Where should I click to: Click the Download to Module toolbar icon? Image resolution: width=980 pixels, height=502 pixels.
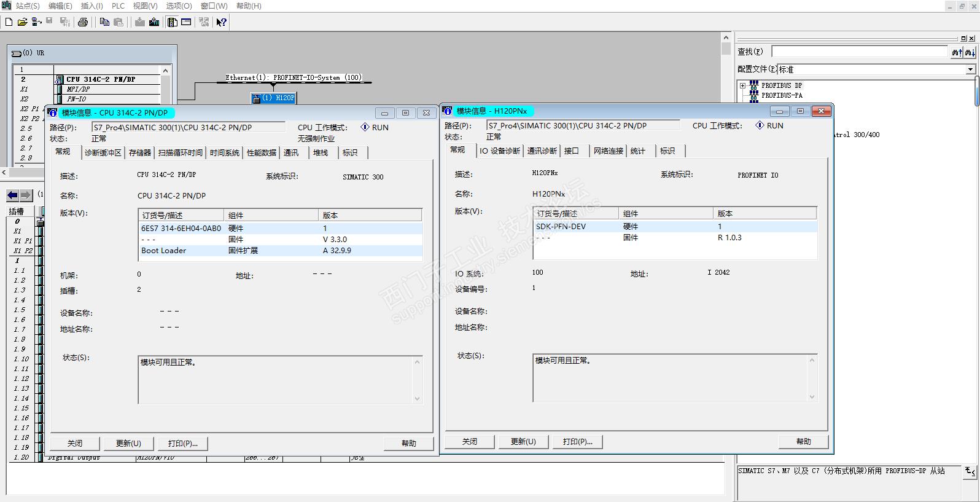[140, 22]
